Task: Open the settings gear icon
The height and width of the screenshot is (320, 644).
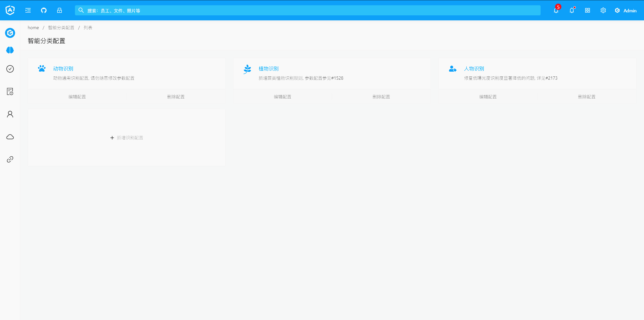Action: [x=603, y=10]
